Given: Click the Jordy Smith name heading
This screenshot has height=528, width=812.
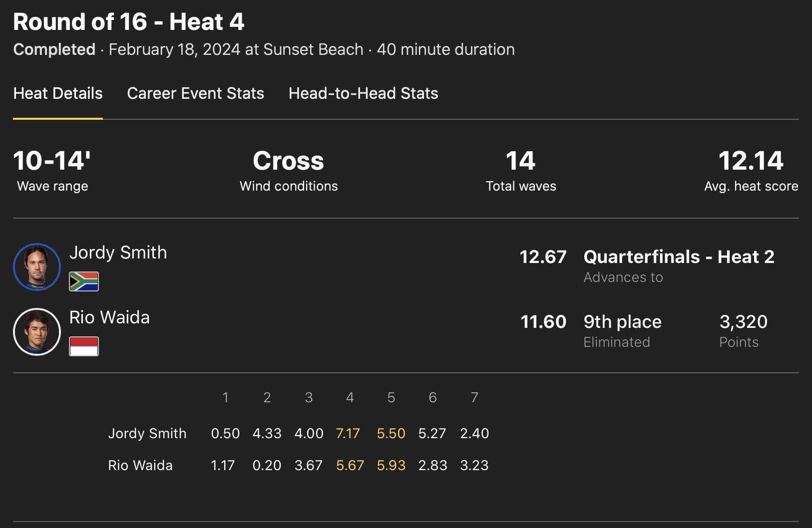Looking at the screenshot, I should [118, 253].
